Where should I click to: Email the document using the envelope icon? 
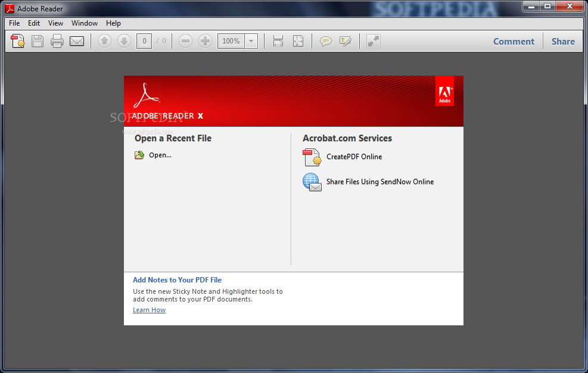tap(77, 41)
